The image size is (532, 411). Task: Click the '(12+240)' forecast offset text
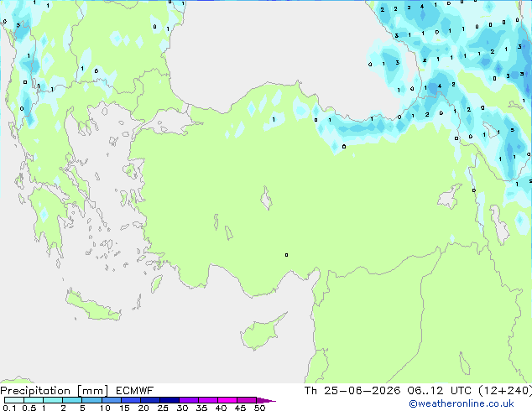pyautogui.click(x=505, y=391)
